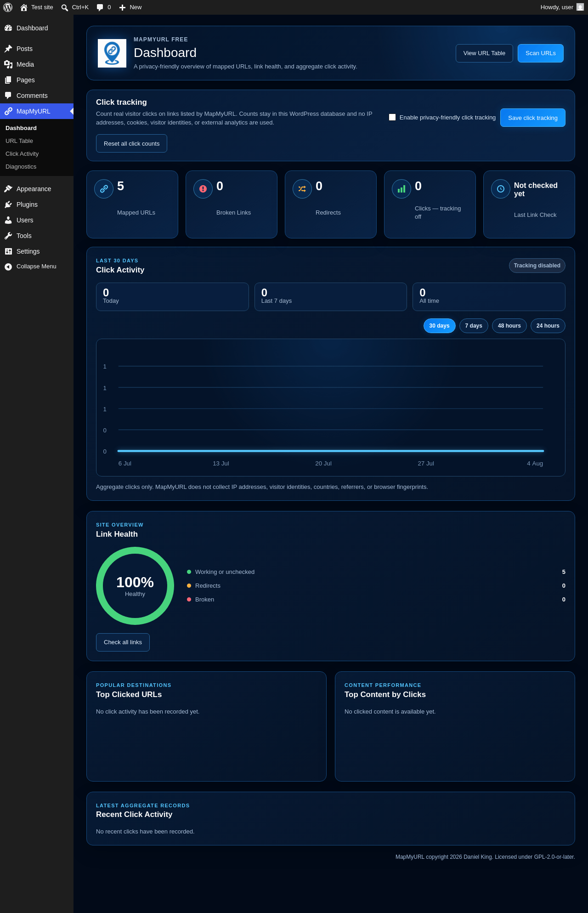Click the MapMyURL chain link icon
The image size is (588, 913).
8,111
